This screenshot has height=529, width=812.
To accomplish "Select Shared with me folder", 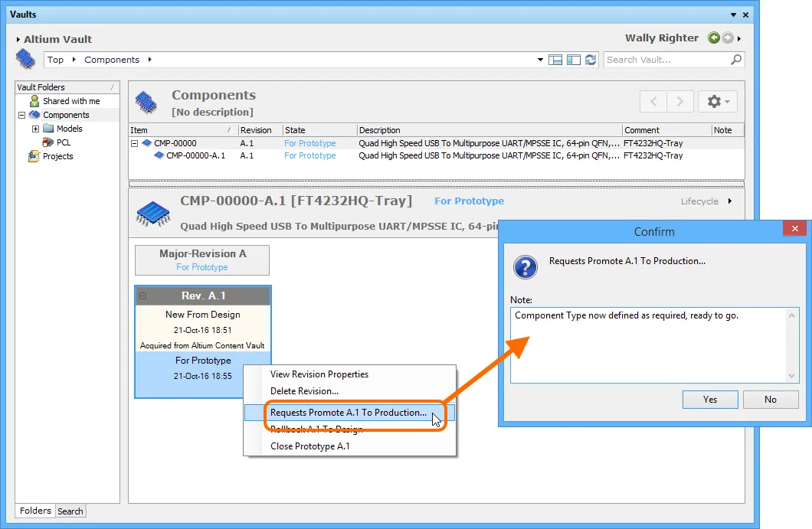I will (x=71, y=101).
